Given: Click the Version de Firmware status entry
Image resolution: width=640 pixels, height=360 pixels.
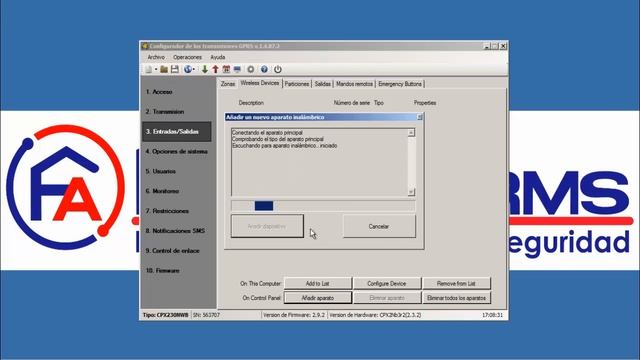Looking at the screenshot, I should 294,315.
